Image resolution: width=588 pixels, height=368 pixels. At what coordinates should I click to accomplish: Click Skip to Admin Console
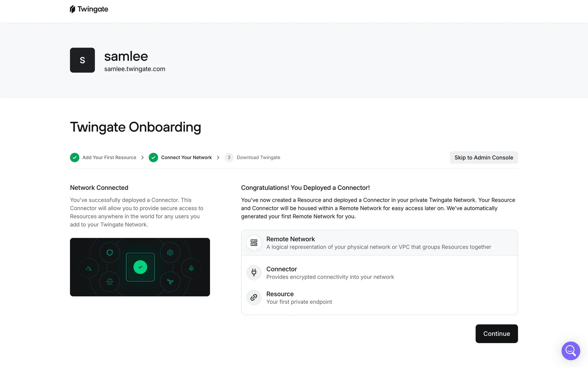click(484, 157)
